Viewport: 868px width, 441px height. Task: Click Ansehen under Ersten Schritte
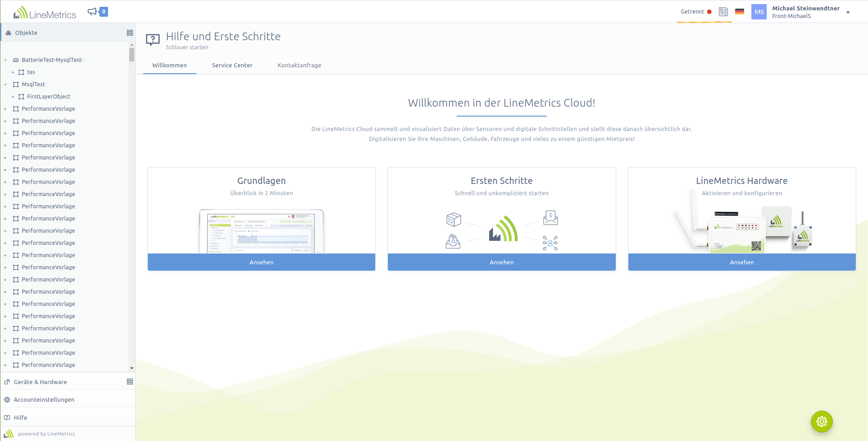(502, 262)
